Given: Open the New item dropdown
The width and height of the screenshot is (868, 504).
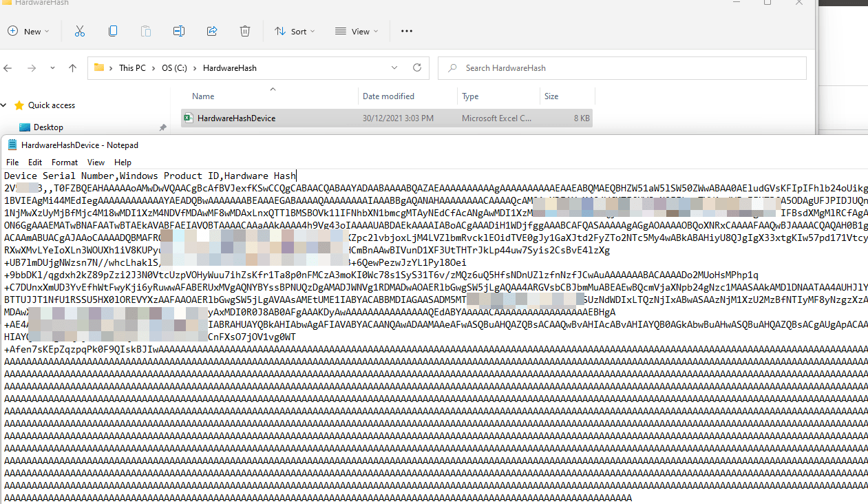Looking at the screenshot, I should click(28, 31).
